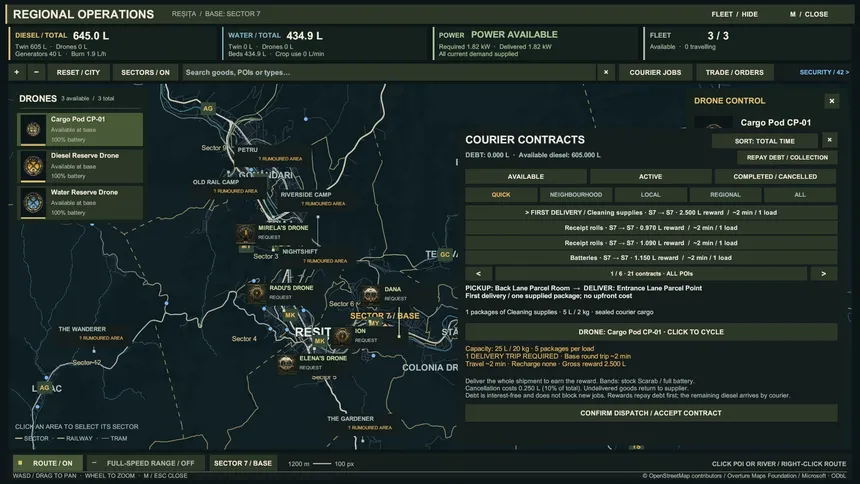Click the Sector 9 map label
Screen dimensions: 860x484
213,148
